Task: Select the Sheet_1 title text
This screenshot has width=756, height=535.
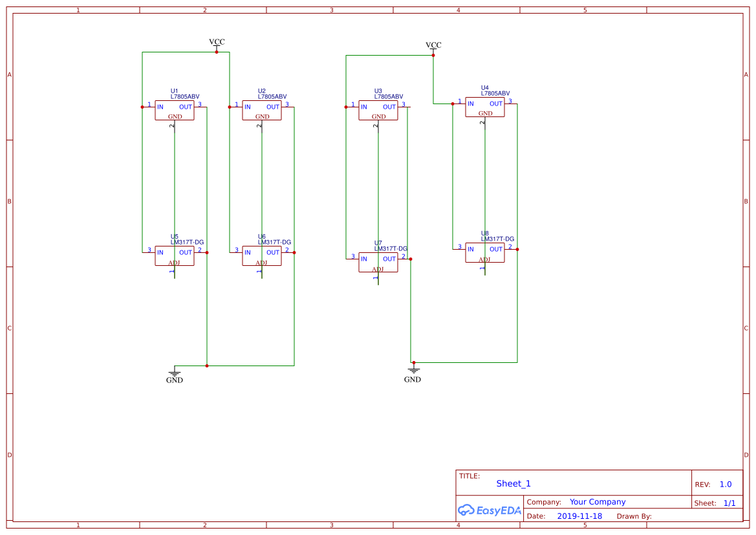Action: pyautogui.click(x=513, y=484)
